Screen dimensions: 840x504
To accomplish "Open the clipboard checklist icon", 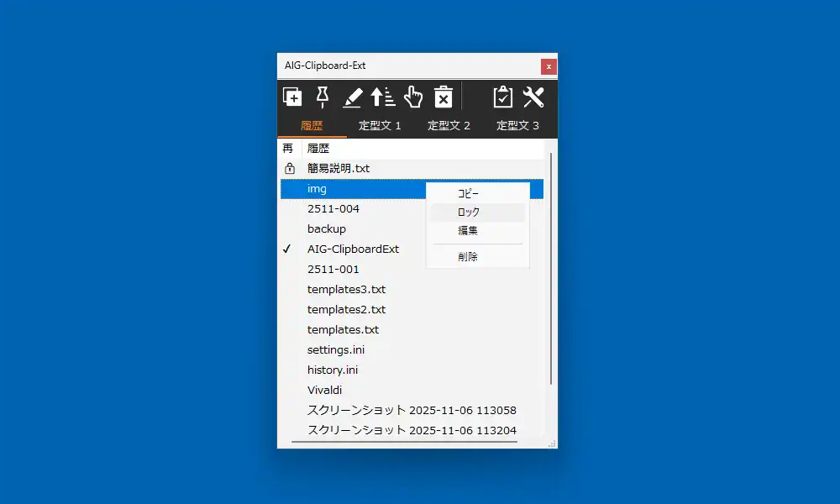I will click(x=502, y=97).
